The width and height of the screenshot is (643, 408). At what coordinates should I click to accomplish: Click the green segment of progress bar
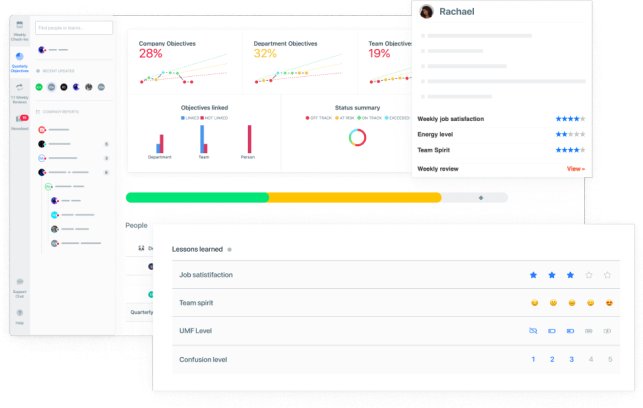coord(197,198)
